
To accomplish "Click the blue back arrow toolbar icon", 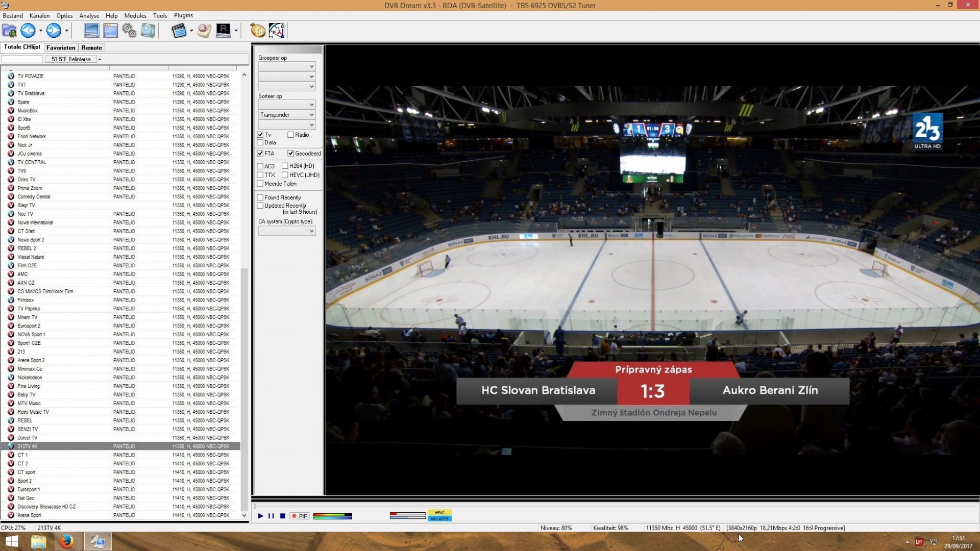I will 27,31.
